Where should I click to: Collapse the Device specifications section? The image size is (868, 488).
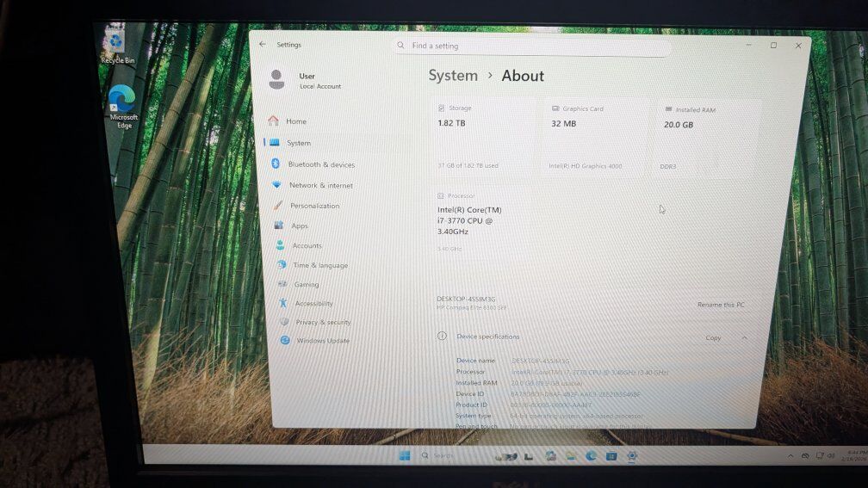[x=744, y=338]
